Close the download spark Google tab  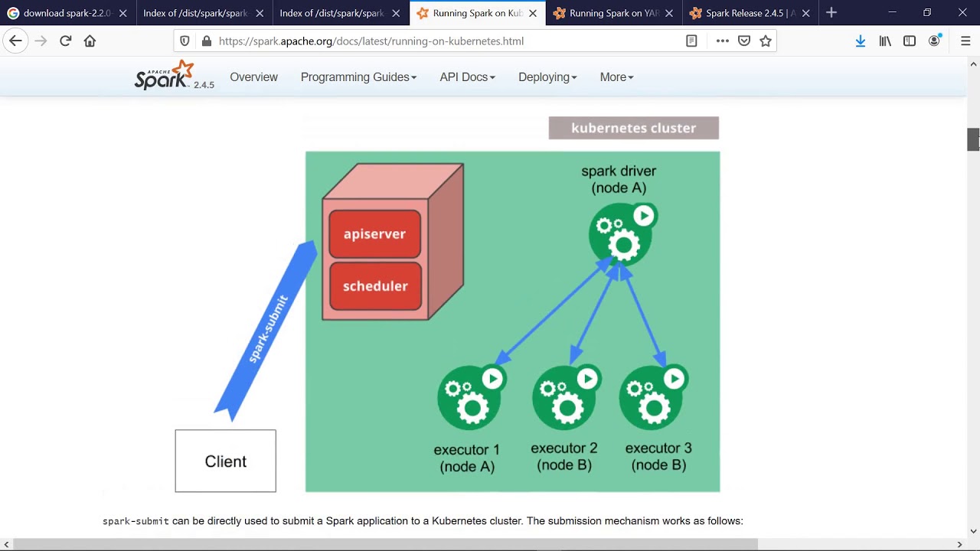[x=122, y=13]
